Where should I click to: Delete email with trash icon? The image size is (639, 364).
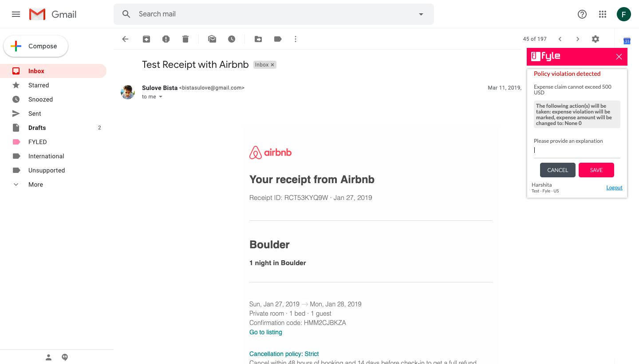(x=185, y=39)
